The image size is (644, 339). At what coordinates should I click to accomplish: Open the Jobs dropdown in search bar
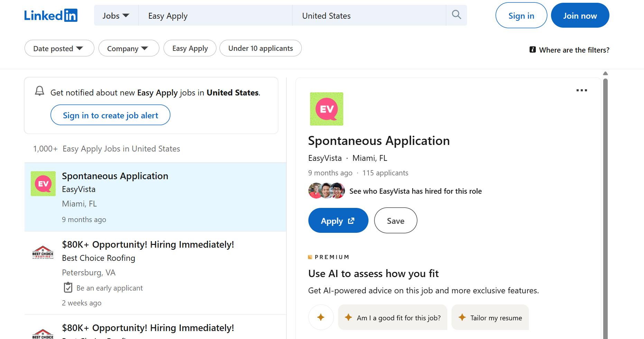(x=116, y=16)
